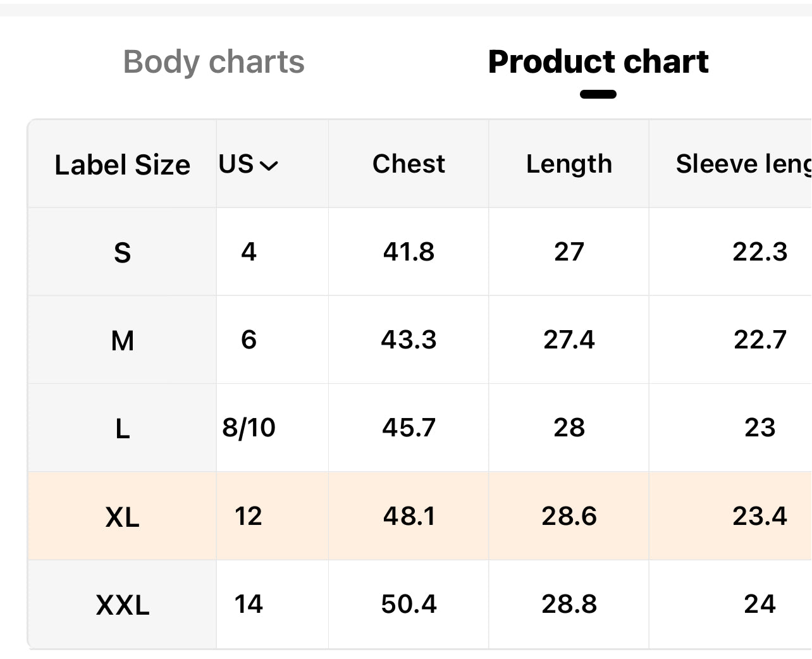The height and width of the screenshot is (659, 812).
Task: Switch to the Body charts tab
Action: click(x=214, y=62)
